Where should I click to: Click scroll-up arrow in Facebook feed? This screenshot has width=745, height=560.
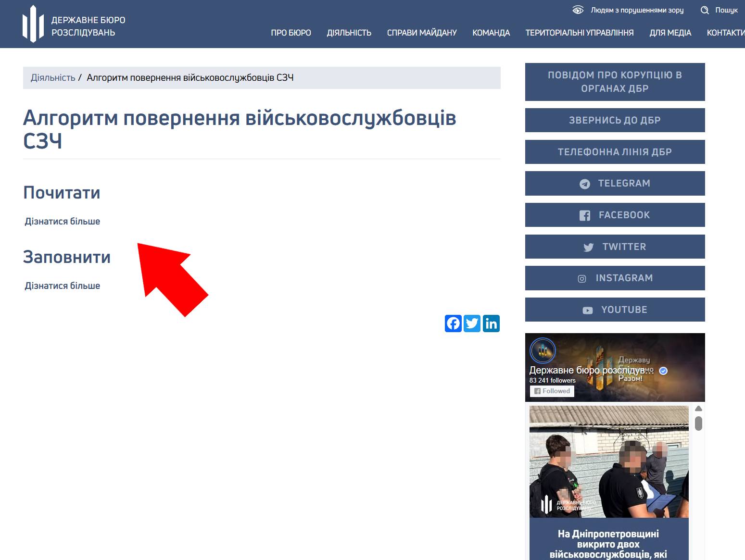click(698, 409)
